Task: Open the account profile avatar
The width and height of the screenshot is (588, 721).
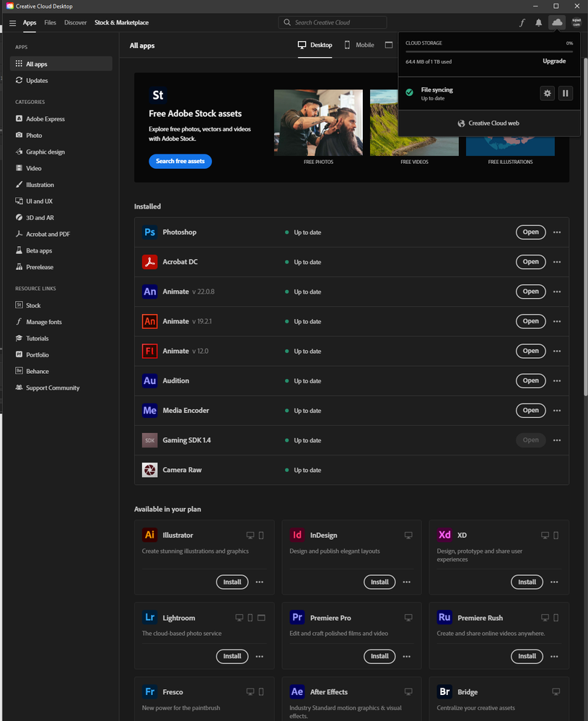Action: click(x=576, y=22)
